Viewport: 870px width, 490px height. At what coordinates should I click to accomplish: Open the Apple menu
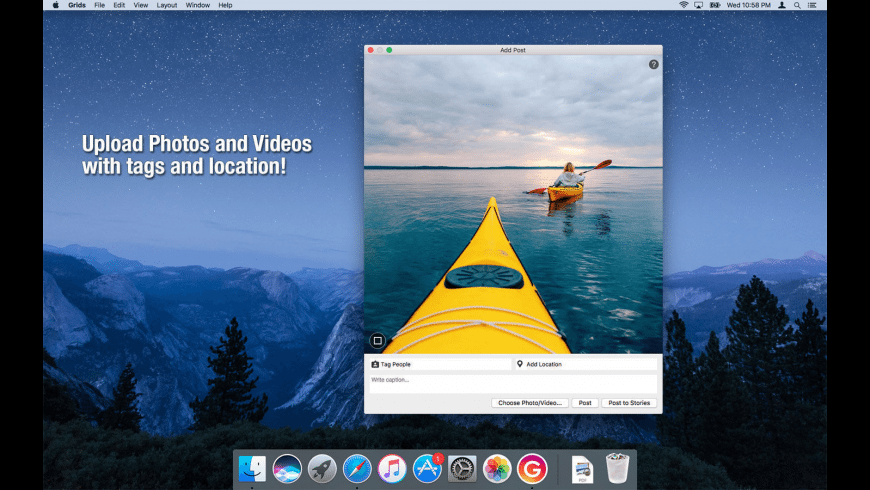coord(56,5)
